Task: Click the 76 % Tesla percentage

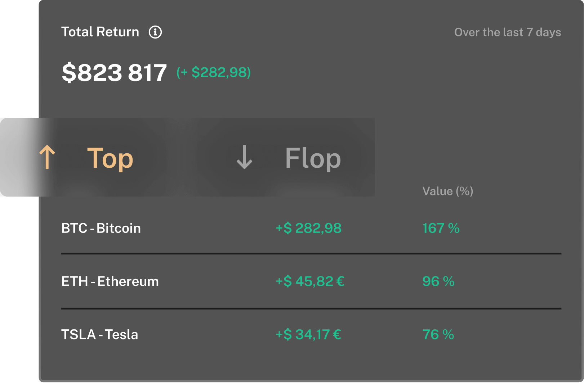Action: pyautogui.click(x=438, y=335)
